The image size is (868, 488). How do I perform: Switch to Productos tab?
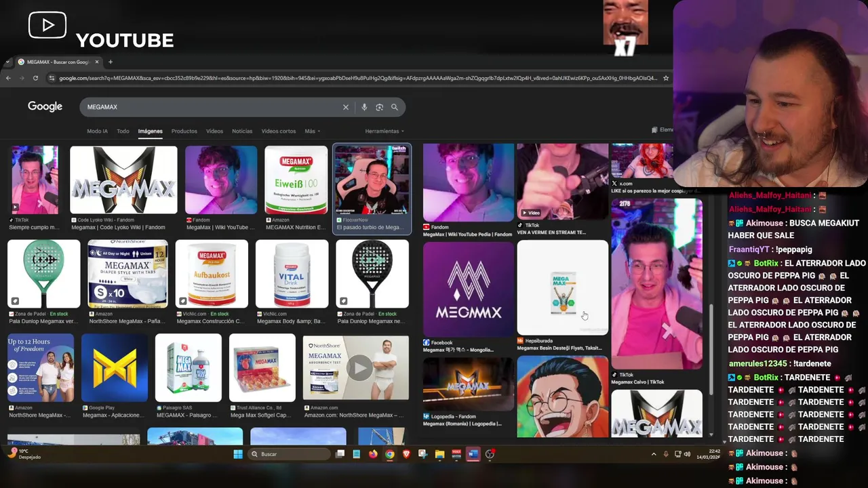point(184,131)
